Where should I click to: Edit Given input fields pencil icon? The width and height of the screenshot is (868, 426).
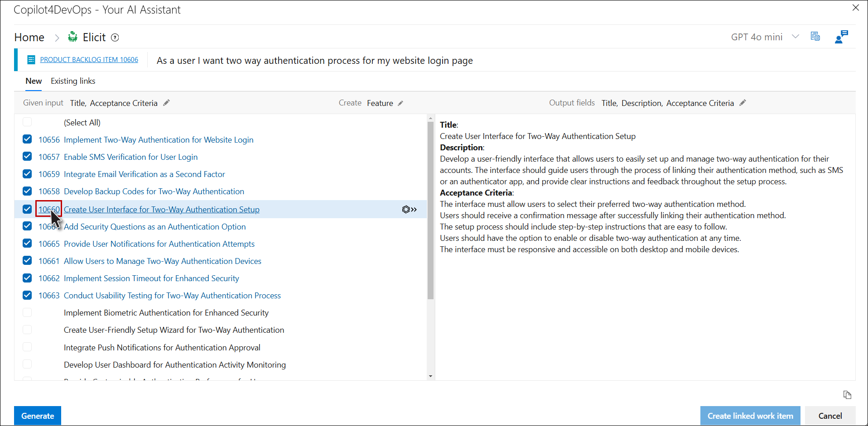pyautogui.click(x=166, y=103)
